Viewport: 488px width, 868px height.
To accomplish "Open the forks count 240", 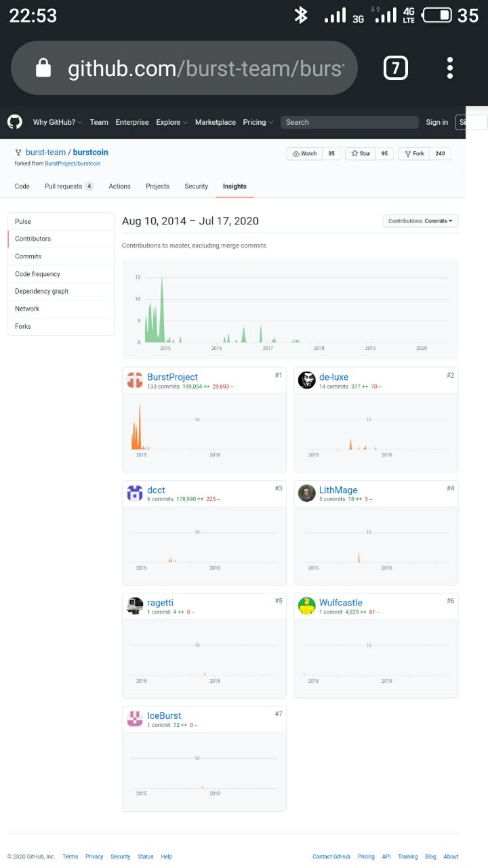I will 440,154.
